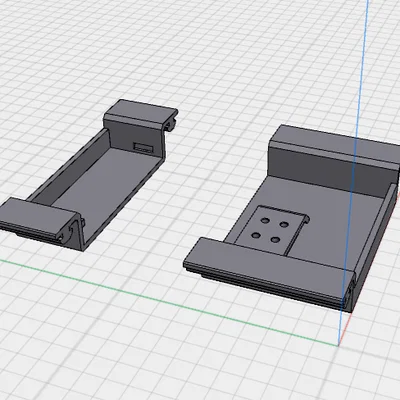Pick the four-hole mounting plate face
This screenshot has height=400, width=400.
(x=272, y=230)
